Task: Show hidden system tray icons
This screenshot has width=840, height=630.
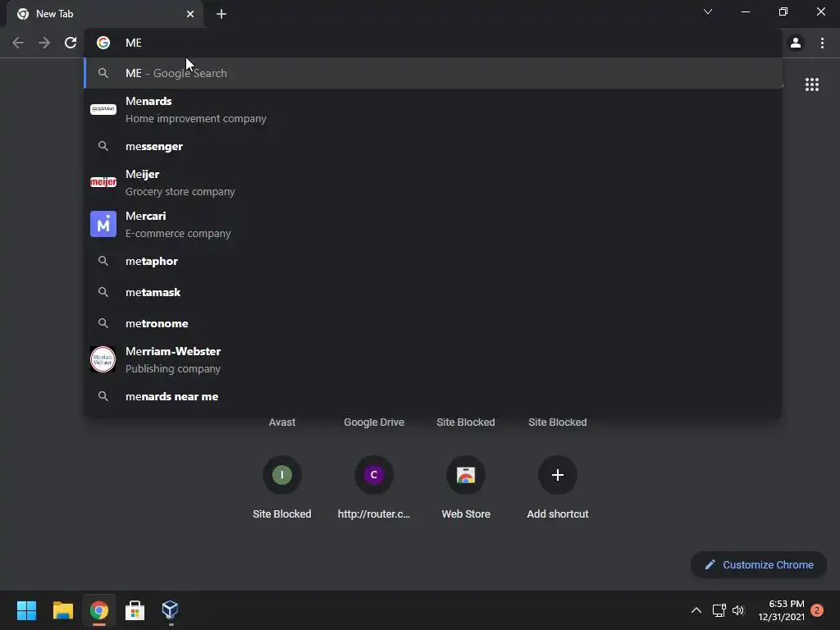Action: tap(696, 610)
